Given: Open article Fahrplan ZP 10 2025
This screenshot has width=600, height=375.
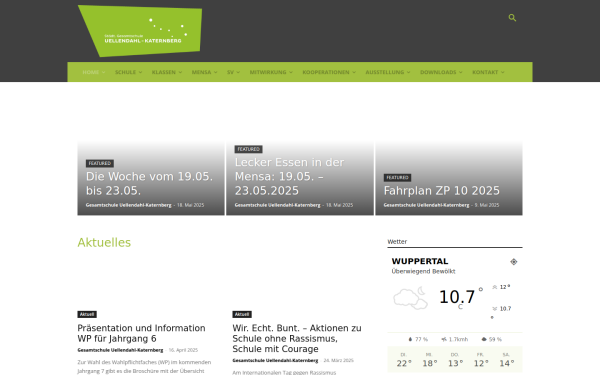Looking at the screenshot, I should [442, 191].
